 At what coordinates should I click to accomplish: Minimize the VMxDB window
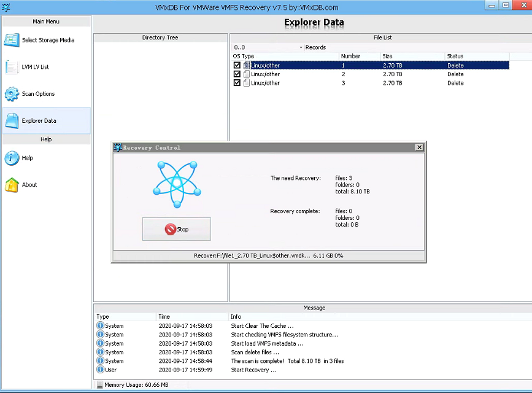(x=492, y=6)
